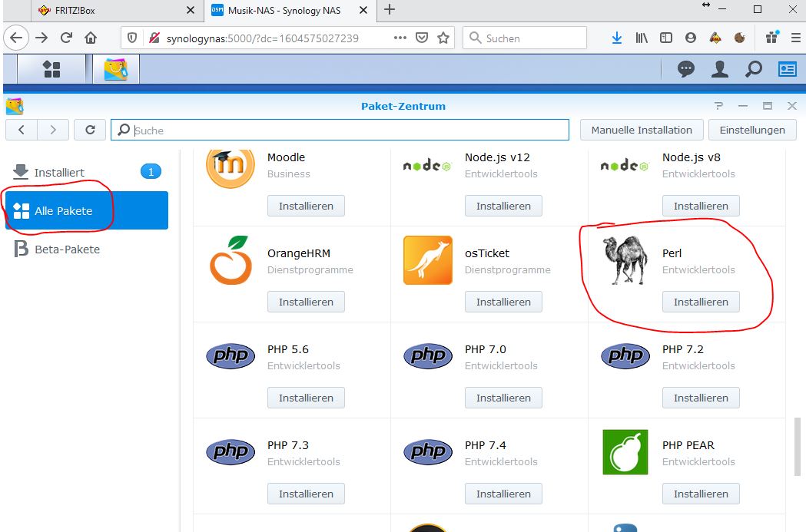
Task: Click the browser back arrow
Action: 16,38
